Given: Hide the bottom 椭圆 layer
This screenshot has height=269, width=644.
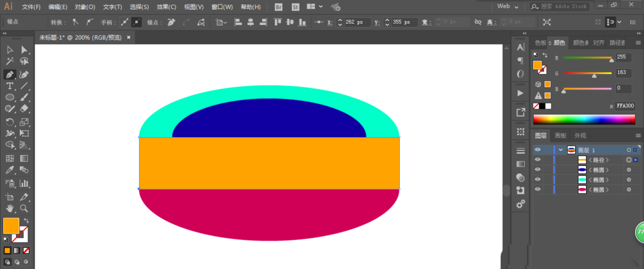Looking at the screenshot, I should point(538,190).
